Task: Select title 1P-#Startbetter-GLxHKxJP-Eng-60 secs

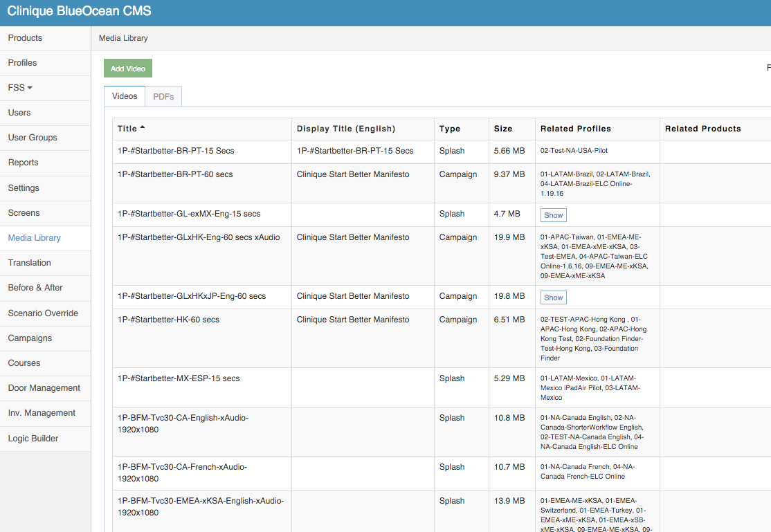Action: [192, 296]
